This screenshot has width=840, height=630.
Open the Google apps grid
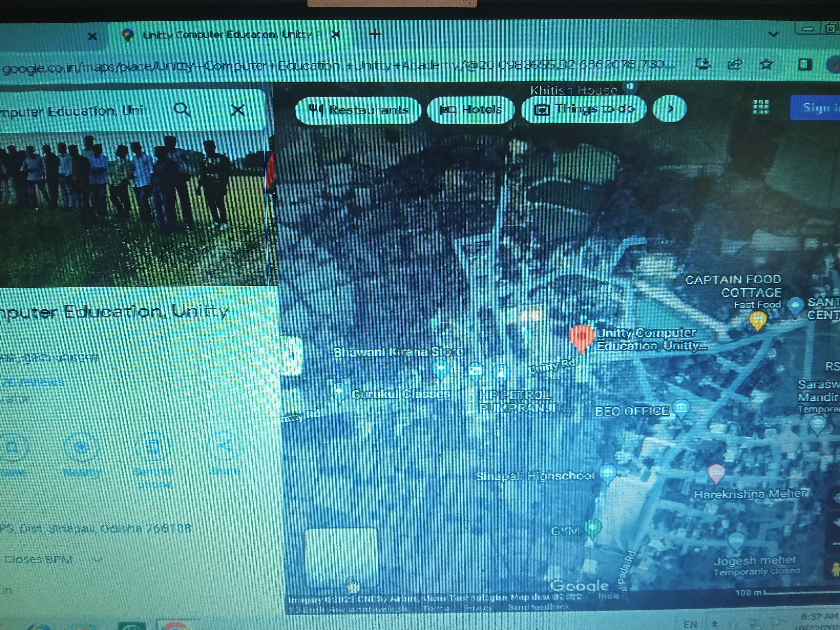click(761, 107)
